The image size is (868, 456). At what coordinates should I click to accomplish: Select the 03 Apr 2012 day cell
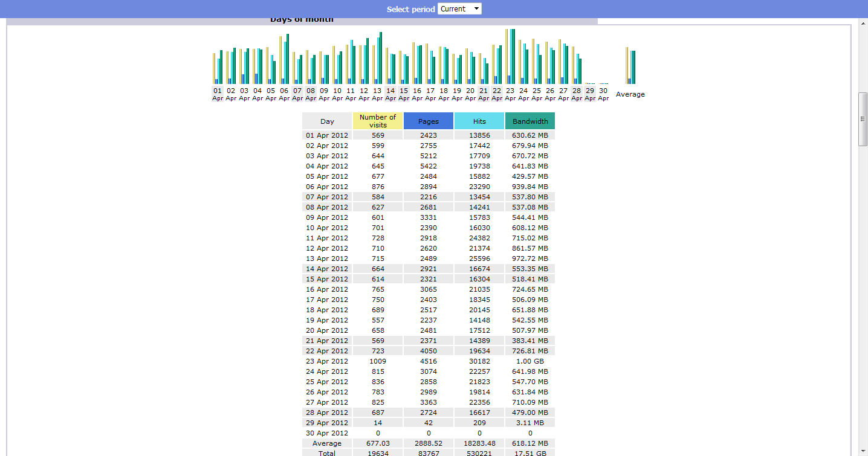327,156
